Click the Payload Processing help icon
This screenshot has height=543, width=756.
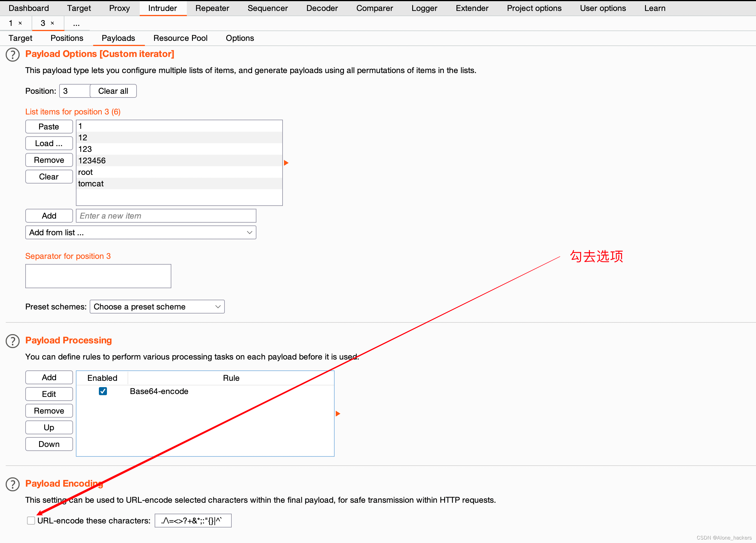13,341
